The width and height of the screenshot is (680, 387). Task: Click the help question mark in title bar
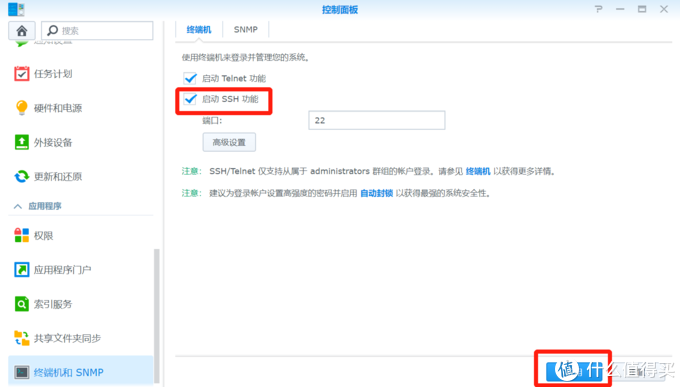tap(598, 9)
